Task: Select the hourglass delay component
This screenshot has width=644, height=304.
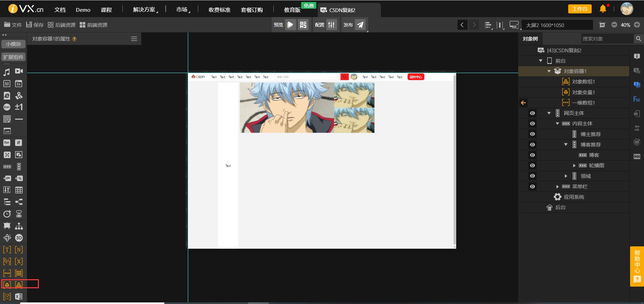Action: pyautogui.click(x=19, y=214)
